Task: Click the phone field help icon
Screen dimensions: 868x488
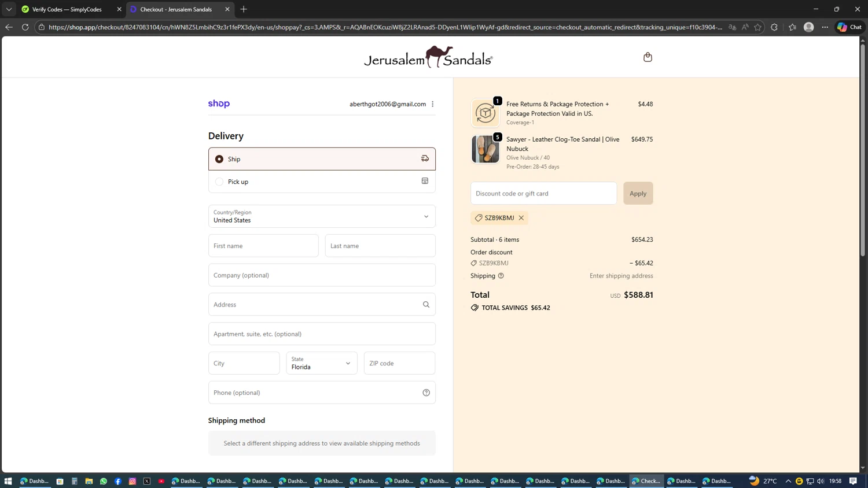Action: pyautogui.click(x=426, y=393)
